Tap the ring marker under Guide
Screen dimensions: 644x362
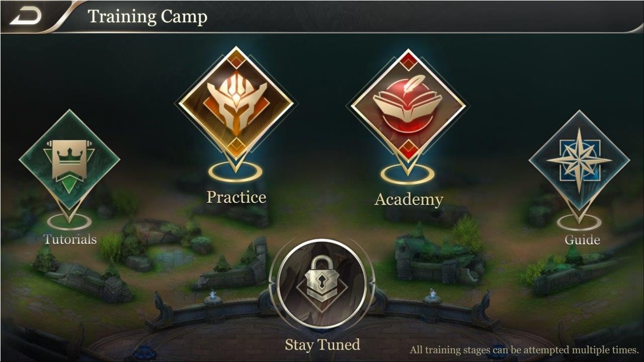click(x=579, y=222)
